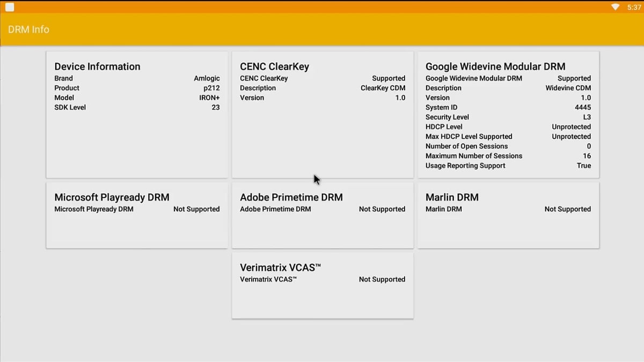Open the Google Widevine Modular DRM card
This screenshot has height=362, width=644.
point(507,114)
